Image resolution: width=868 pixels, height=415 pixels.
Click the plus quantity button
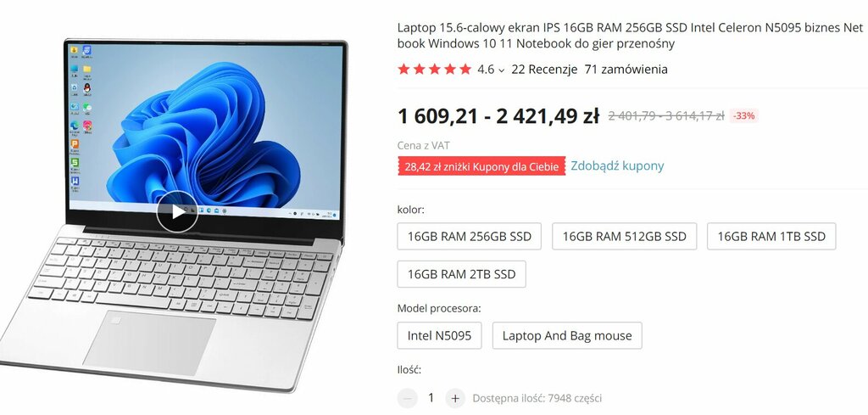[x=455, y=398]
